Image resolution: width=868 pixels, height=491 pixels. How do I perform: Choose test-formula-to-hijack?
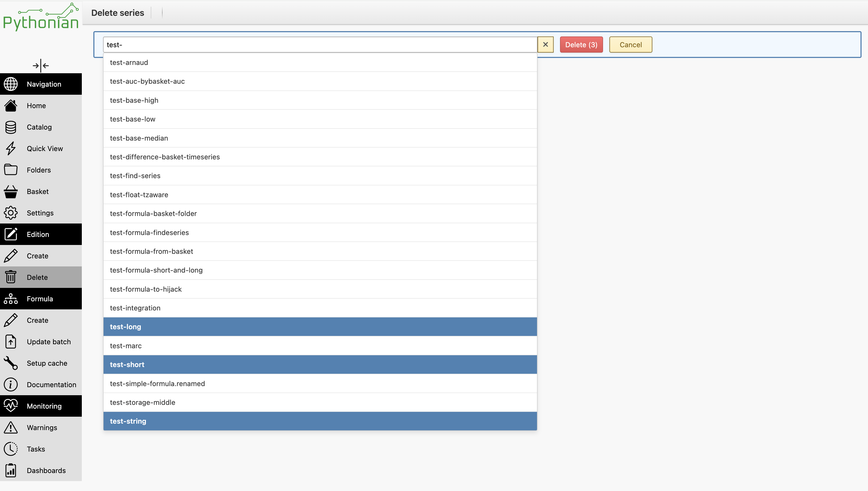[320, 289]
